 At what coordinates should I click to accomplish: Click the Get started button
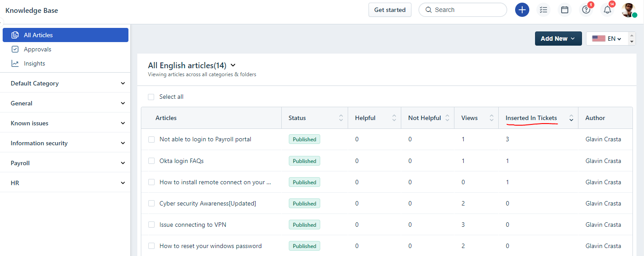390,10
